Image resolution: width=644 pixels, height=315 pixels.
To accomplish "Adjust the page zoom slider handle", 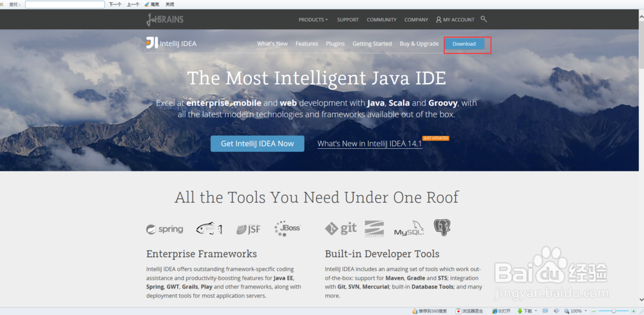I will tap(614, 311).
